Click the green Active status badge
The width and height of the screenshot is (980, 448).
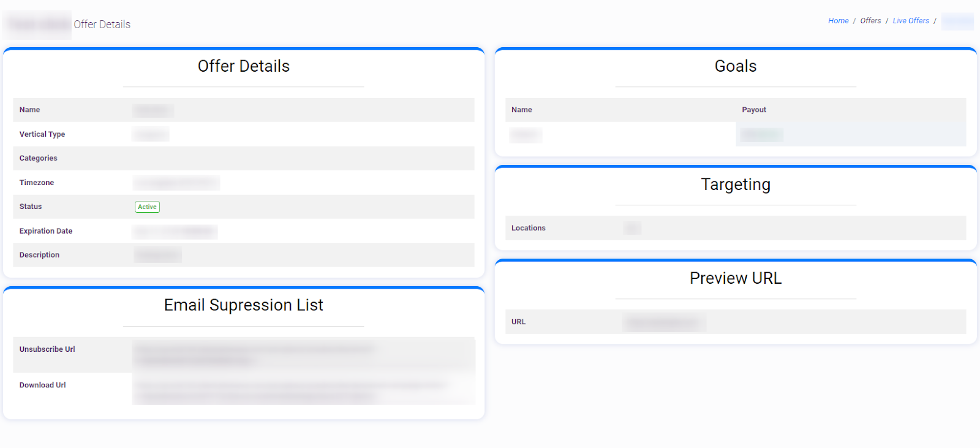[x=147, y=207]
